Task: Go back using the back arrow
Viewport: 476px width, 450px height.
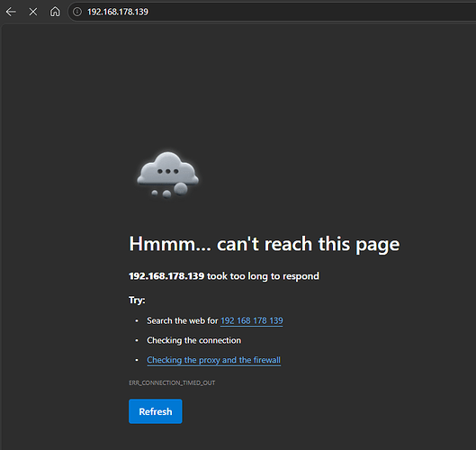Action: (11, 12)
